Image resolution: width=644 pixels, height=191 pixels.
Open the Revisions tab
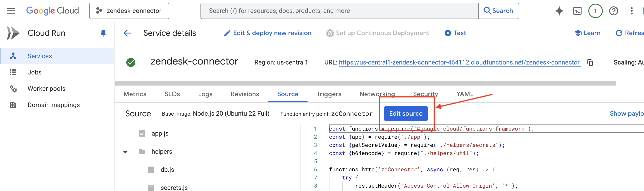pyautogui.click(x=245, y=94)
